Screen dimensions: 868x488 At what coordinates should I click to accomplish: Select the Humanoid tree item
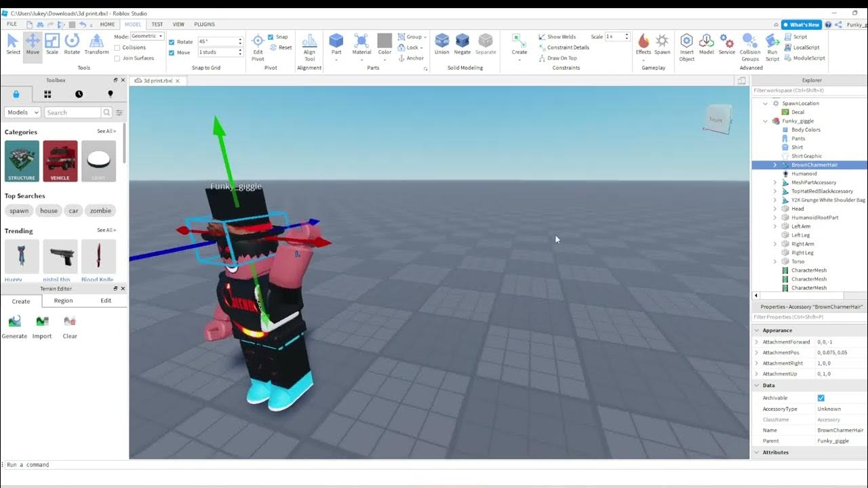click(804, 174)
